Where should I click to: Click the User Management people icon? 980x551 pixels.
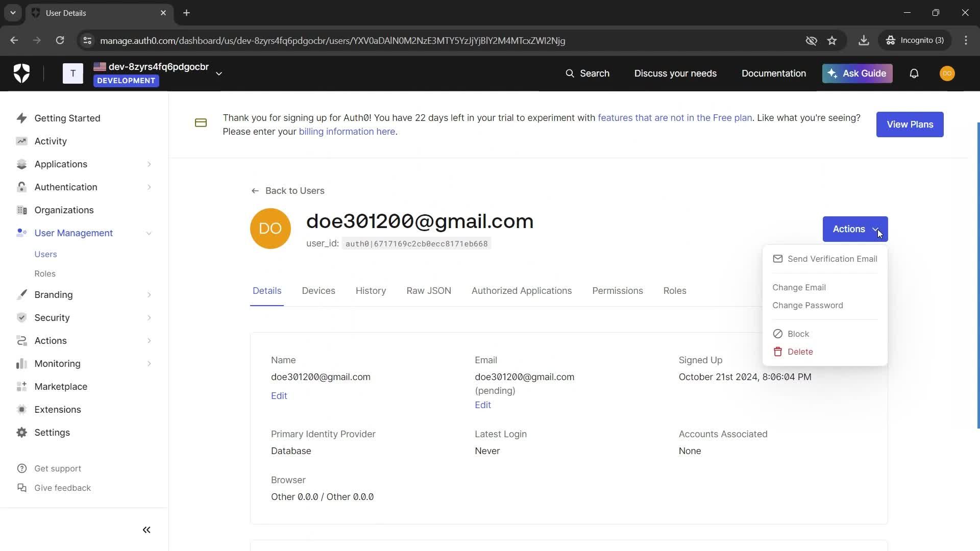[21, 233]
